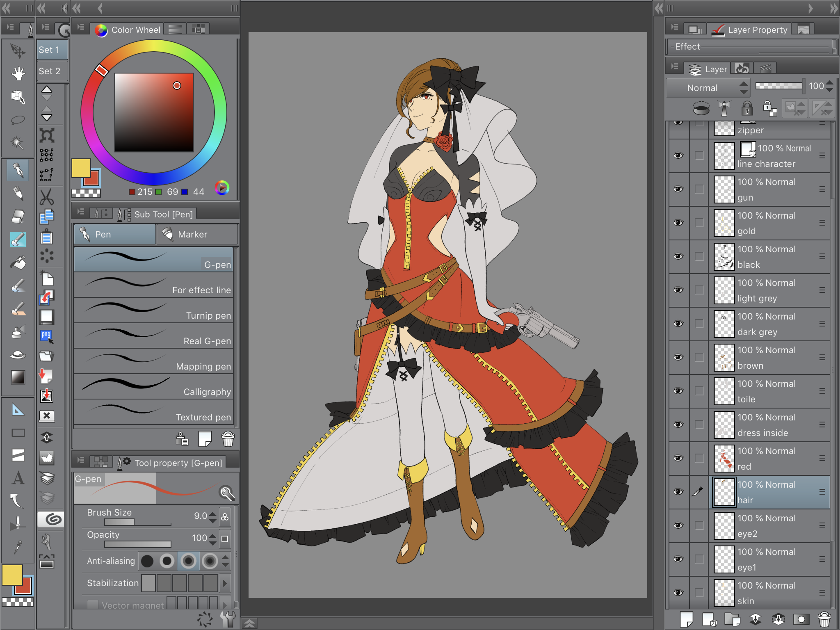
Task: Hide the gun layer
Action: (678, 189)
